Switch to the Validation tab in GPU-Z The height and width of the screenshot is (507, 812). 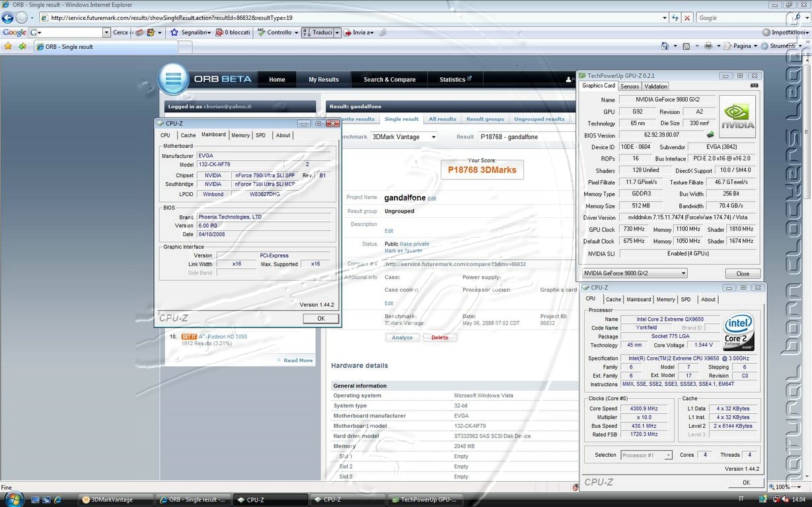tap(655, 86)
